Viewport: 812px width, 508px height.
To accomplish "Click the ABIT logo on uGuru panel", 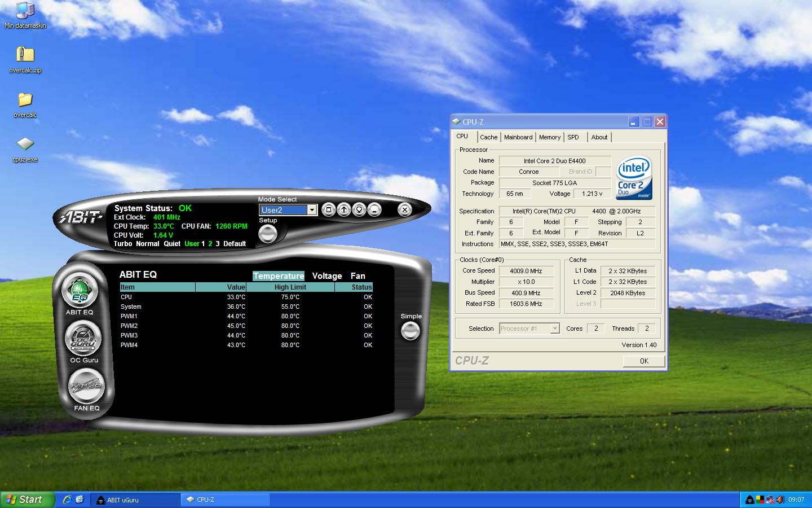I will pyautogui.click(x=81, y=217).
